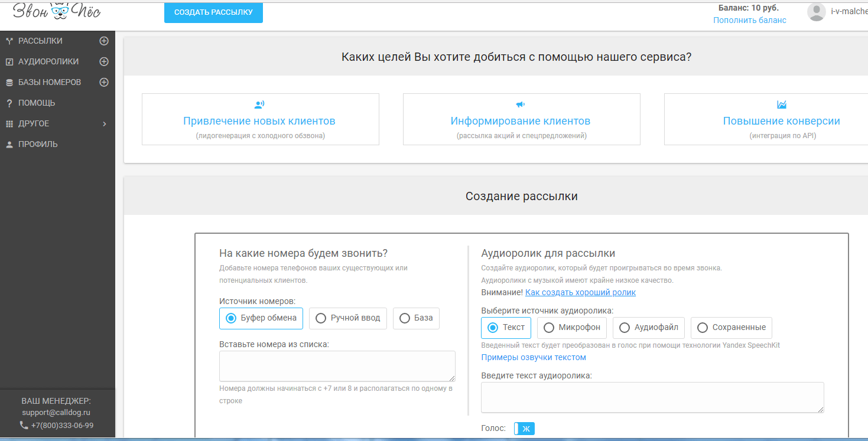Click the "Каких целей Вы хотите добиться" heading

click(516, 57)
